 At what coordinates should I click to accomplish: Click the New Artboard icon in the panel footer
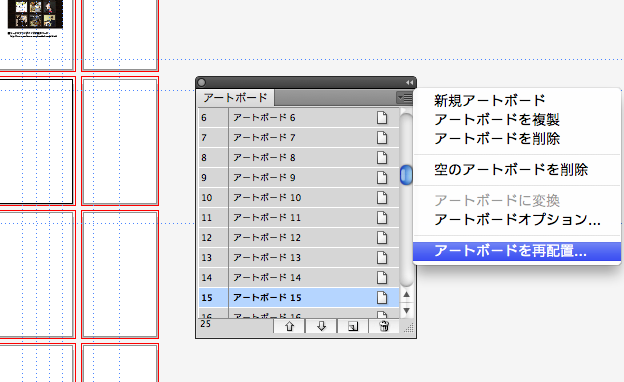pos(353,326)
